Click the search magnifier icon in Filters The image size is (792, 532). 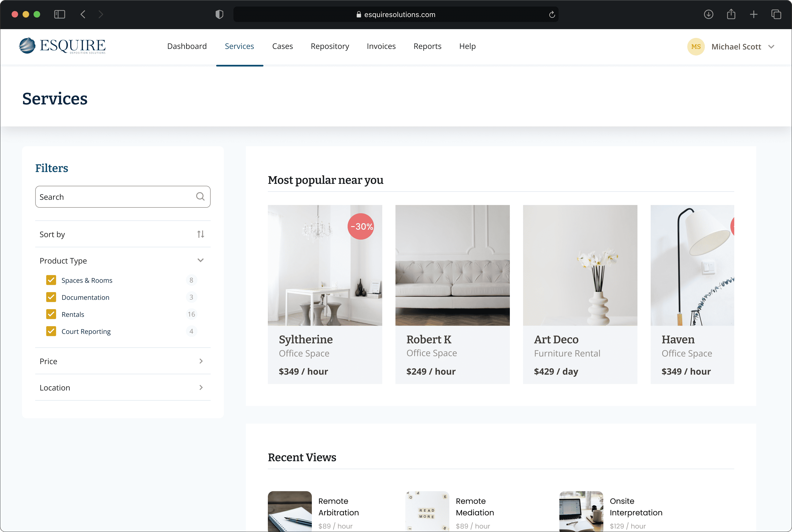click(x=200, y=196)
